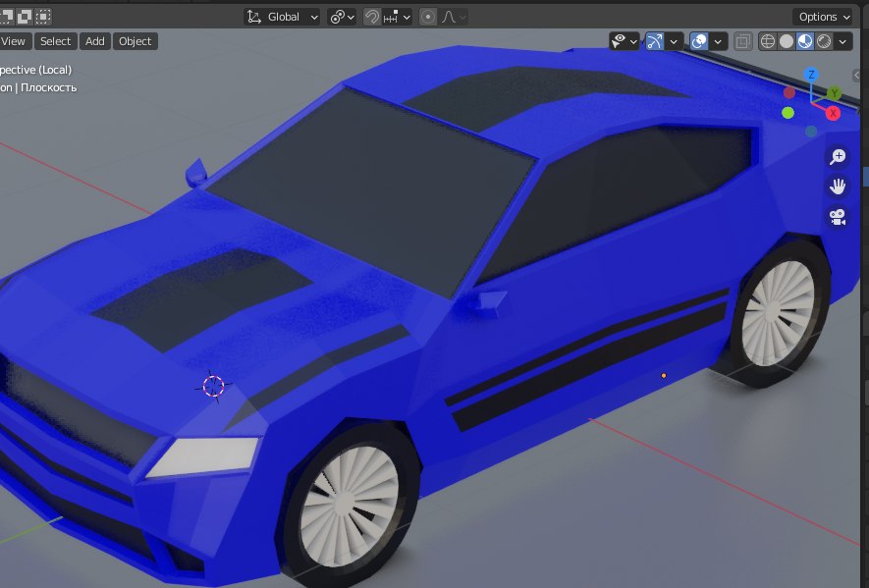The height and width of the screenshot is (588, 869).
Task: Expand the sidebar with the small arrow
Action: tap(857, 76)
